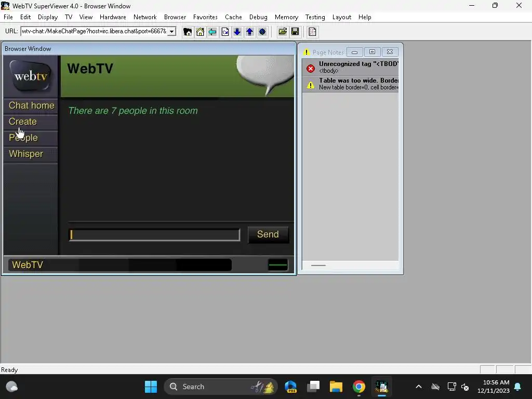The height and width of the screenshot is (399, 532).
Task: Click the green status indicator in WebTV bar
Action: point(278,265)
